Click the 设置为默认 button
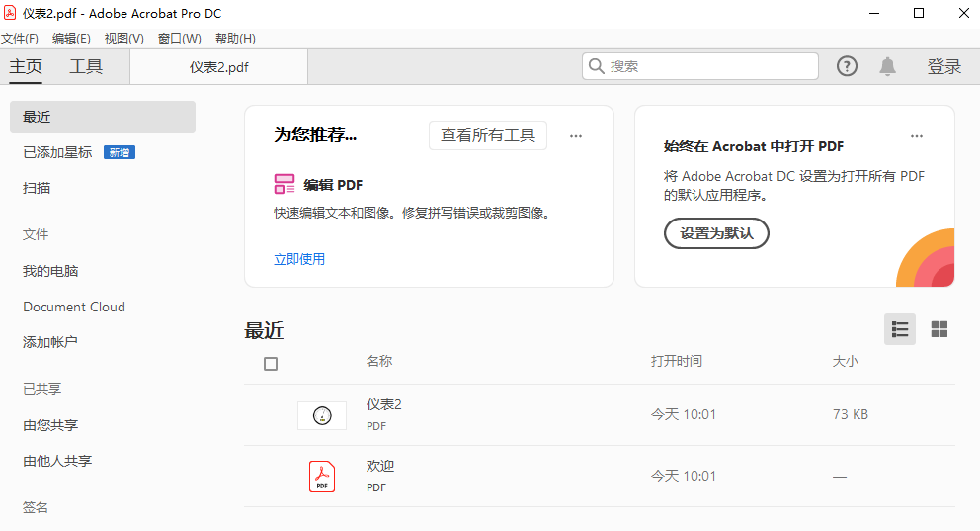This screenshot has width=980, height=531. click(x=716, y=233)
